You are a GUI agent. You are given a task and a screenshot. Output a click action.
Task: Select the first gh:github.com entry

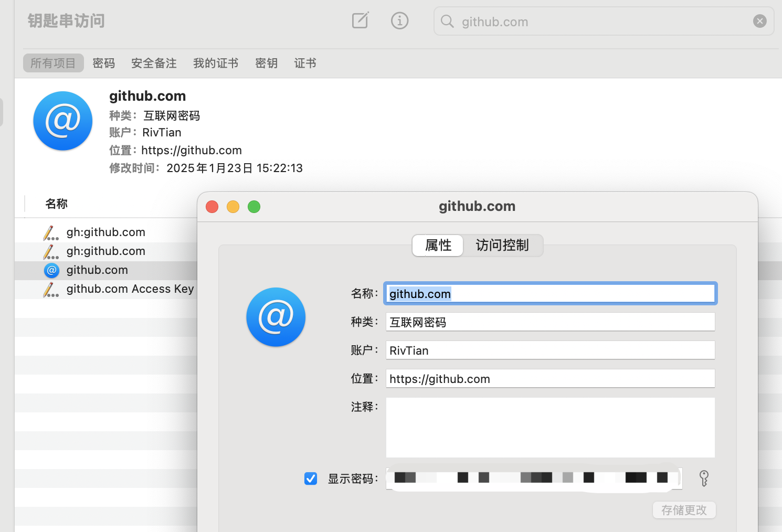(x=105, y=232)
